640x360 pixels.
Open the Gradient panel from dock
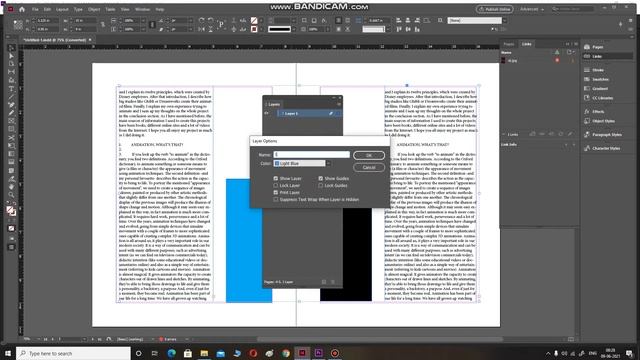(x=600, y=89)
